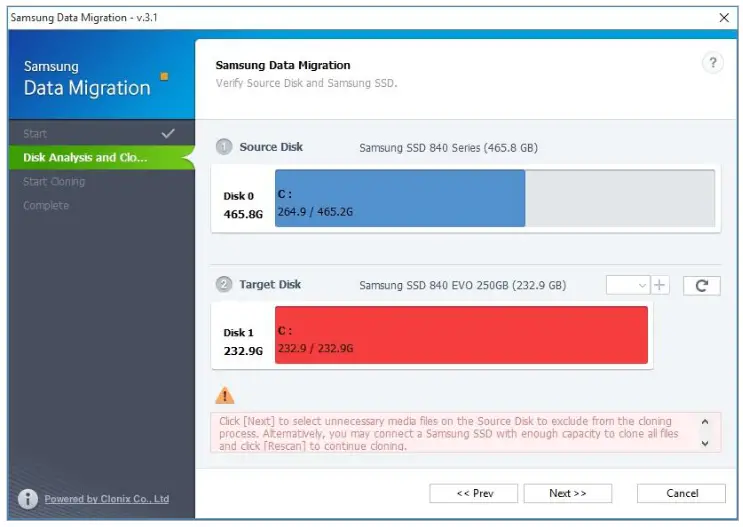
Task: Click the rescan refresh icon button
Action: pyautogui.click(x=701, y=285)
